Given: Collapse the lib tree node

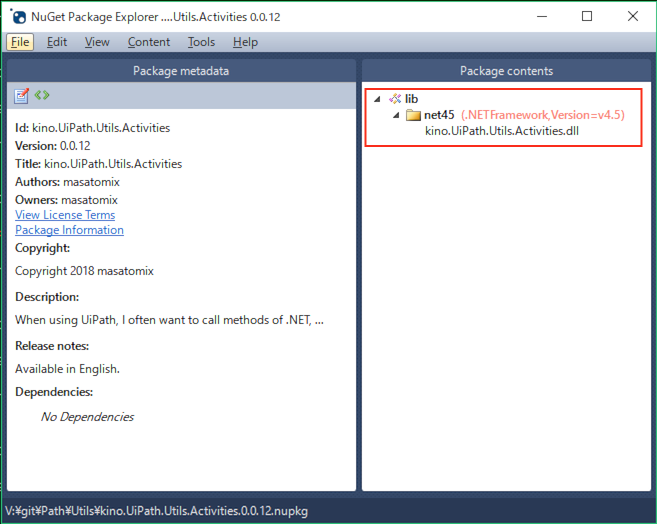Looking at the screenshot, I should click(377, 99).
